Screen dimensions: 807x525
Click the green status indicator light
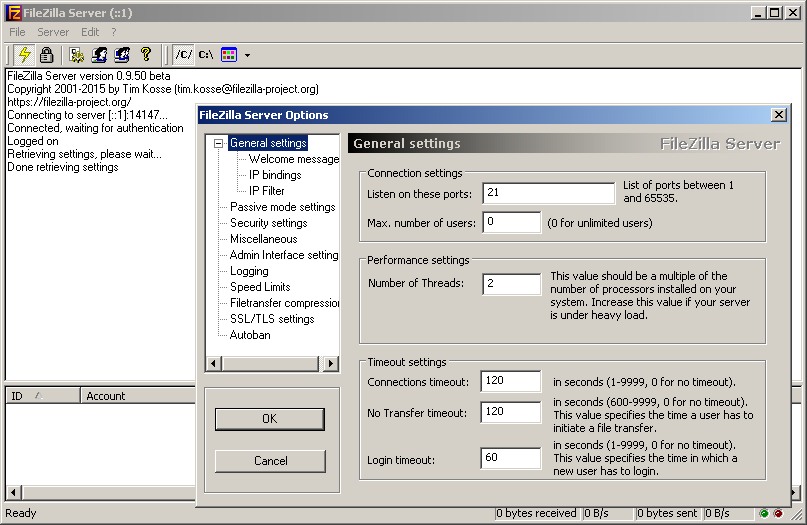pos(764,513)
